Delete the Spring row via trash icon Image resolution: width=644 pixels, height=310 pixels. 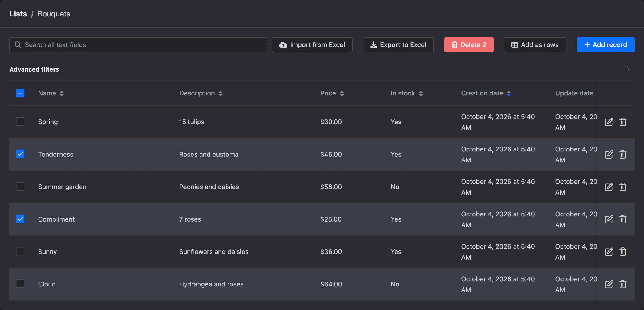(x=623, y=122)
